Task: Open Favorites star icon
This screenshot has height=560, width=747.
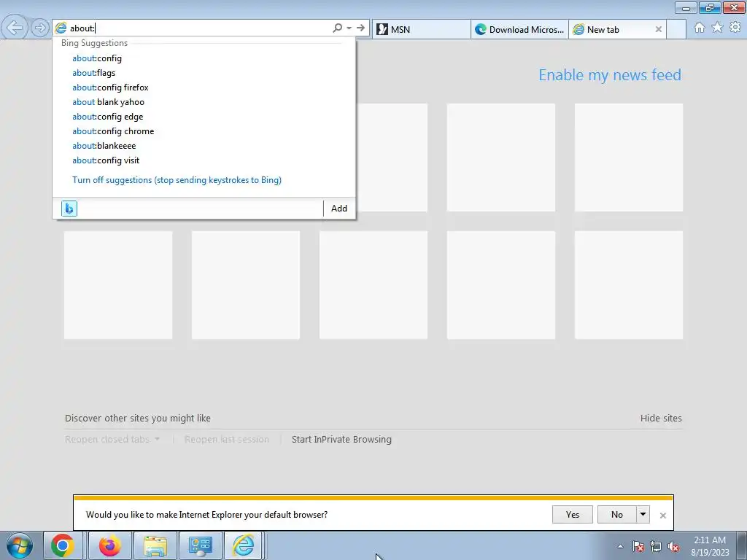Action: (717, 28)
